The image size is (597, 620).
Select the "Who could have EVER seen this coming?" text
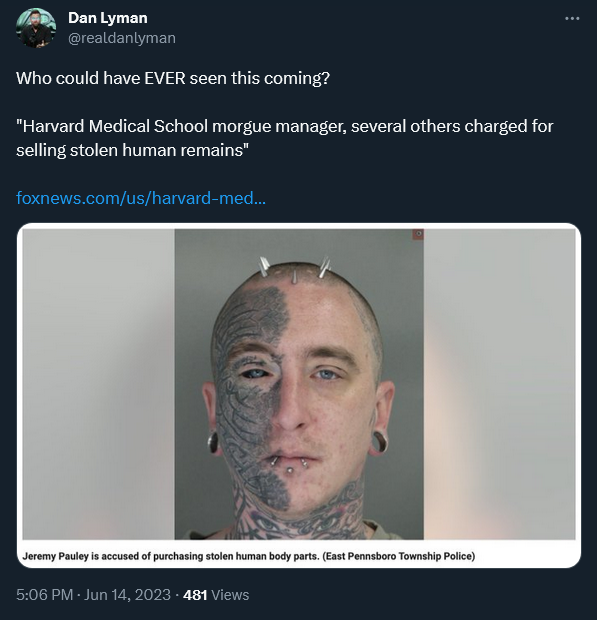tap(173, 78)
